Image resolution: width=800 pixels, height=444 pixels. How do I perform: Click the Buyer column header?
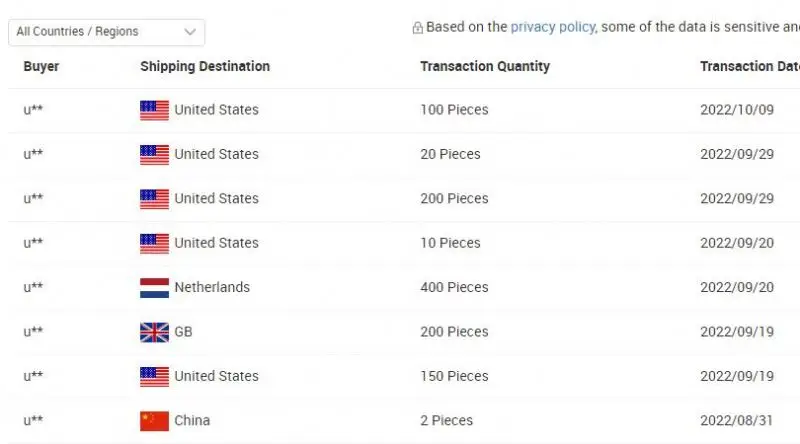(41, 66)
